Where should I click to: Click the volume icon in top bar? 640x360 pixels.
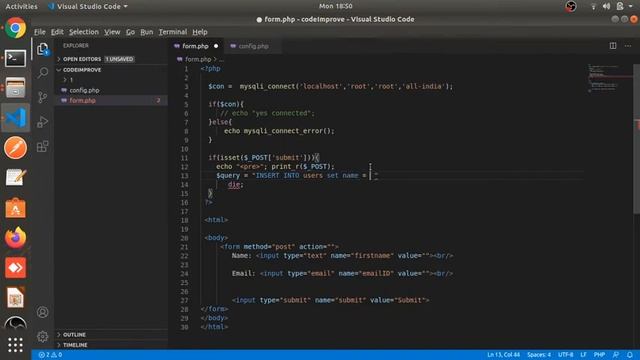pyautogui.click(x=607, y=6)
